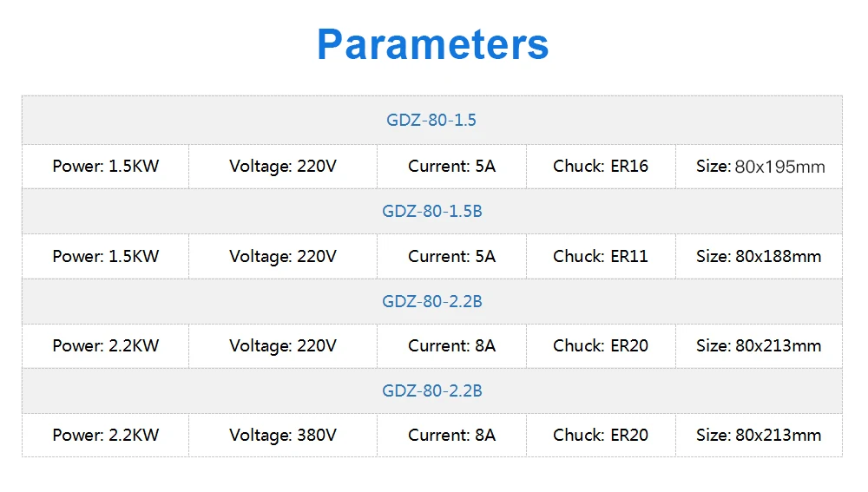Click the Chuck: ER16 cell
This screenshot has width=868, height=492.
coord(601,166)
